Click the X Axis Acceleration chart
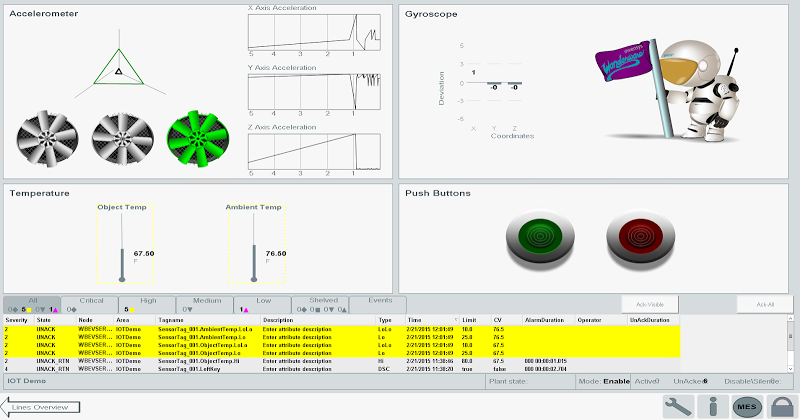This screenshot has height=420, width=800. (314, 32)
